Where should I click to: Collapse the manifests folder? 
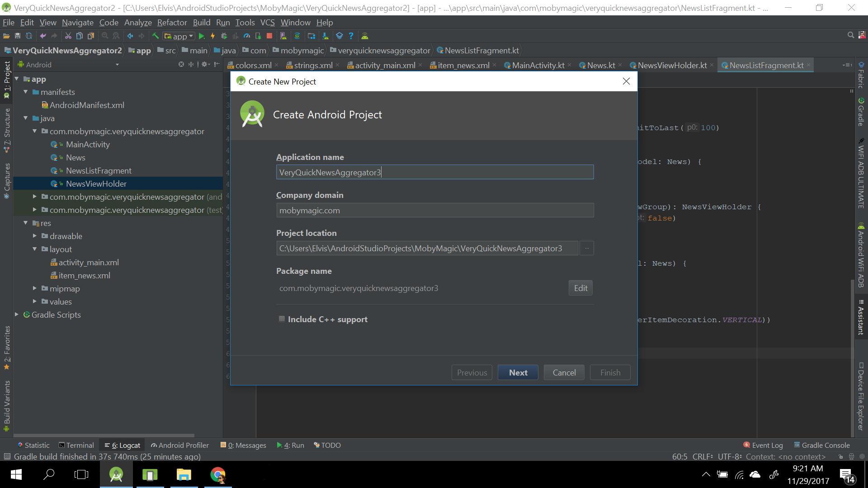tap(26, 92)
